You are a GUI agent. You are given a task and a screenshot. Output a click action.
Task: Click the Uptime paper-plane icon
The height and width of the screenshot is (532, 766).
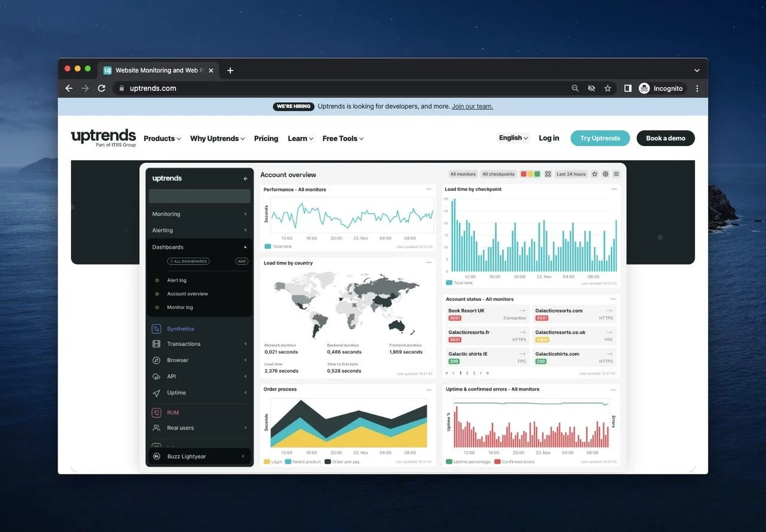[156, 393]
